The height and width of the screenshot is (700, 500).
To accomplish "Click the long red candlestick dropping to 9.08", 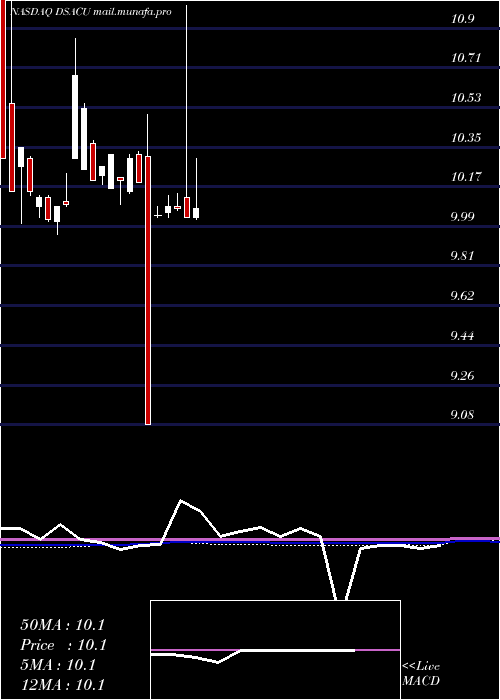I will (148, 290).
